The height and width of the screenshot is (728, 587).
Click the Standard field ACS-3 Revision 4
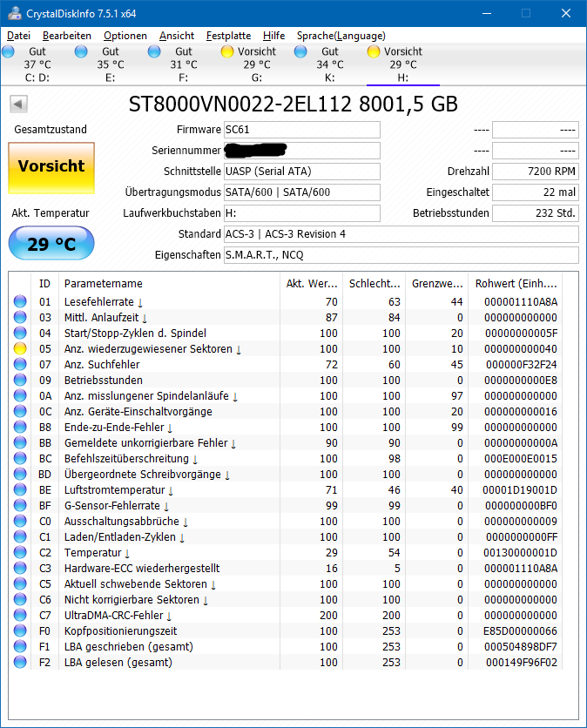[x=401, y=234]
